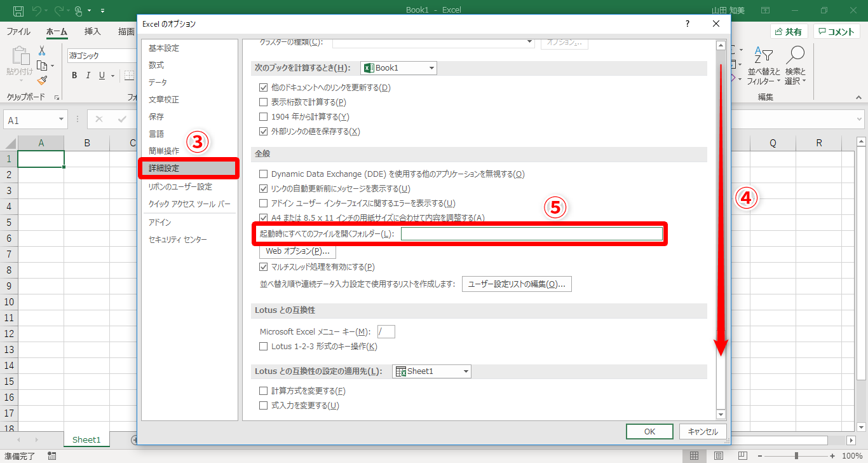The width and height of the screenshot is (868, 463).
Task: Click the キャンセル button
Action: [703, 432]
